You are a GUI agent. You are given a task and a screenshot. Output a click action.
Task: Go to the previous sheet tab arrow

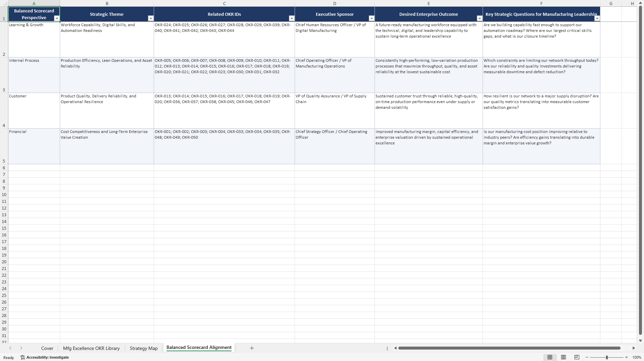pyautogui.click(x=10, y=348)
